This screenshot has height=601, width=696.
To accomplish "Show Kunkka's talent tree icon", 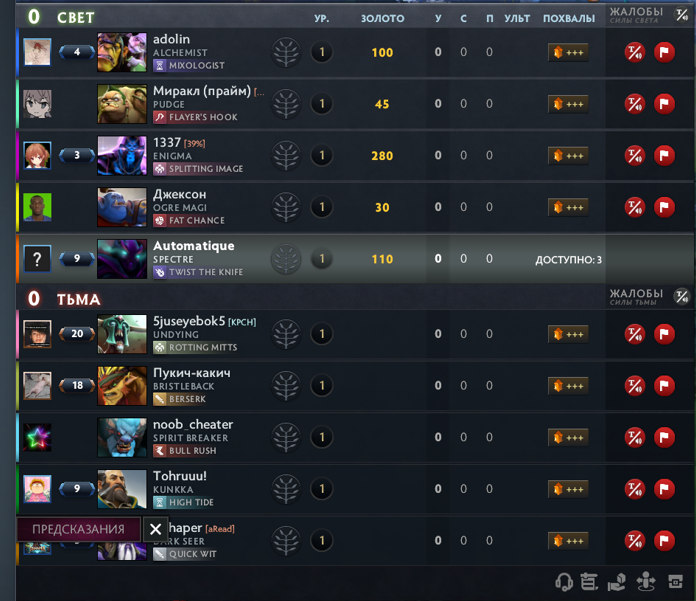I will pos(286,489).
